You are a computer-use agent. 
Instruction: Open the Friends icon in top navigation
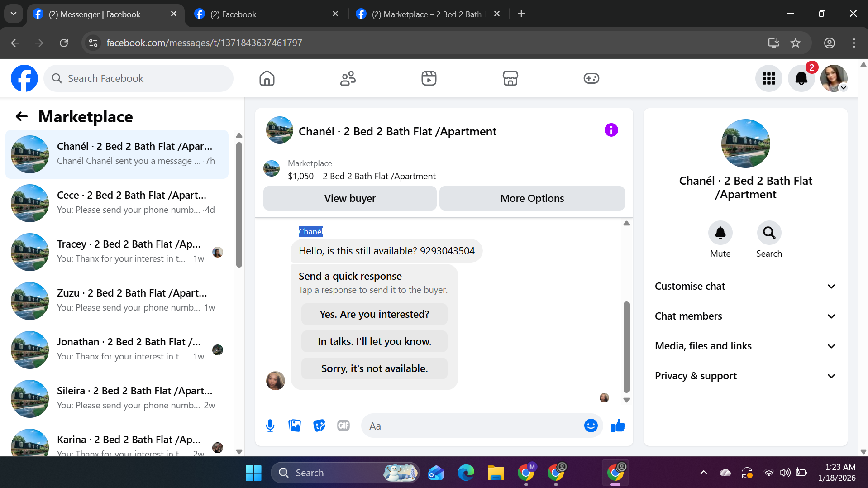pos(348,78)
